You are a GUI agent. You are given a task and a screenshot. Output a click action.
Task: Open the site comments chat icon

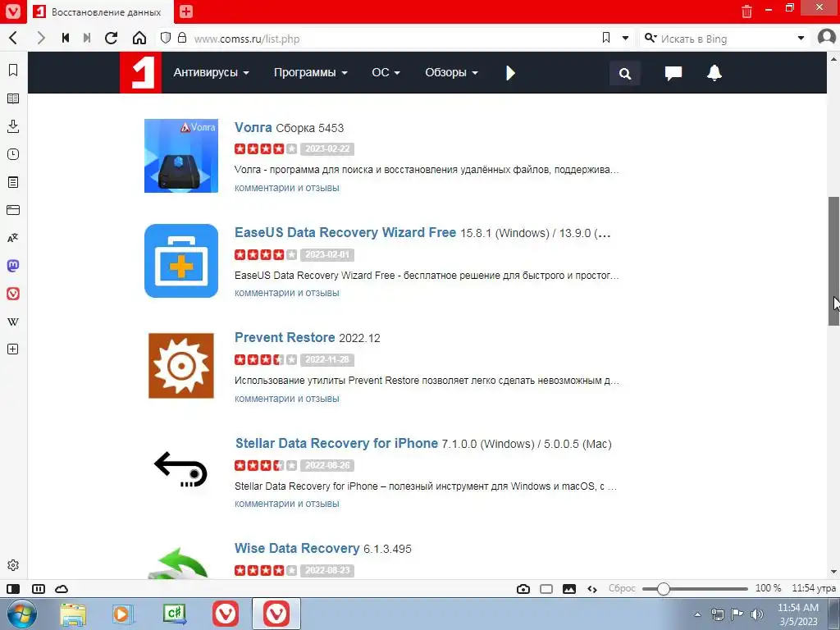[x=673, y=73]
